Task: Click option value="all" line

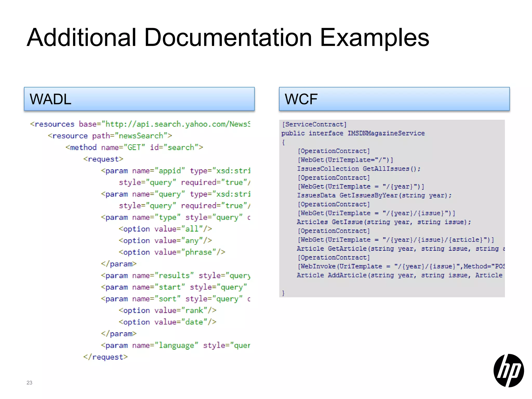Action: [165, 229]
